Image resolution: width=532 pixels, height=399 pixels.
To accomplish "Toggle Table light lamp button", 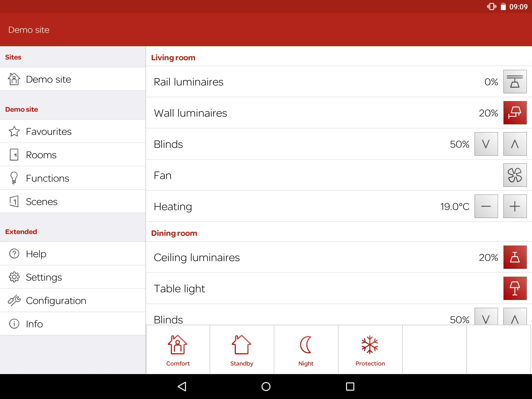I will pyautogui.click(x=515, y=288).
